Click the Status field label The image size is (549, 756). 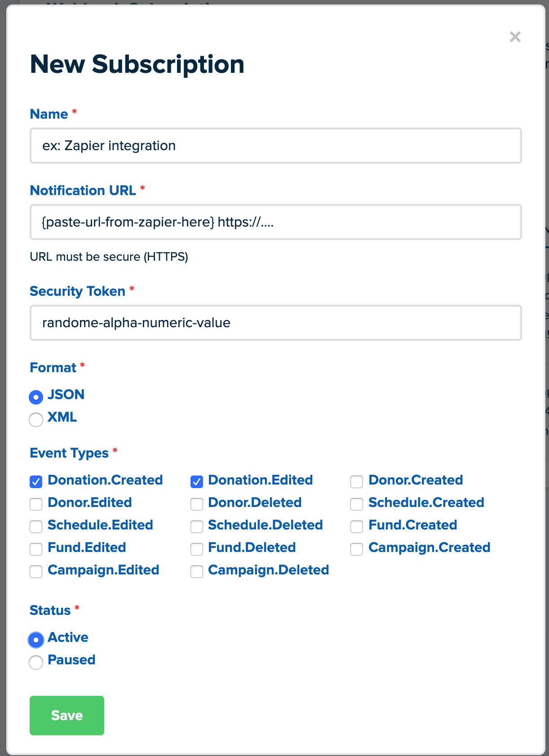click(x=50, y=610)
